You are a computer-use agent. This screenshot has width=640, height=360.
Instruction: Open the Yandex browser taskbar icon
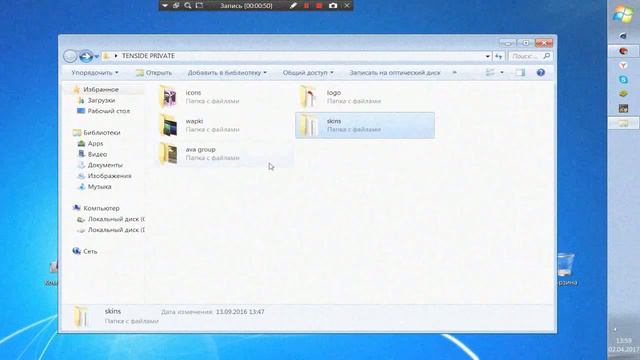[x=623, y=65]
